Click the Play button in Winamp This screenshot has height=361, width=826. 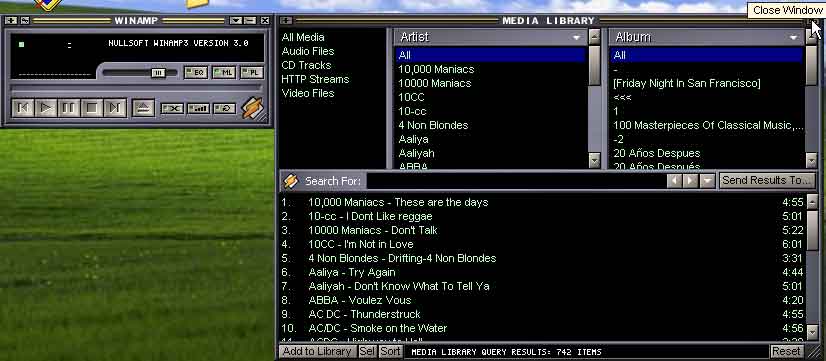tap(47, 108)
